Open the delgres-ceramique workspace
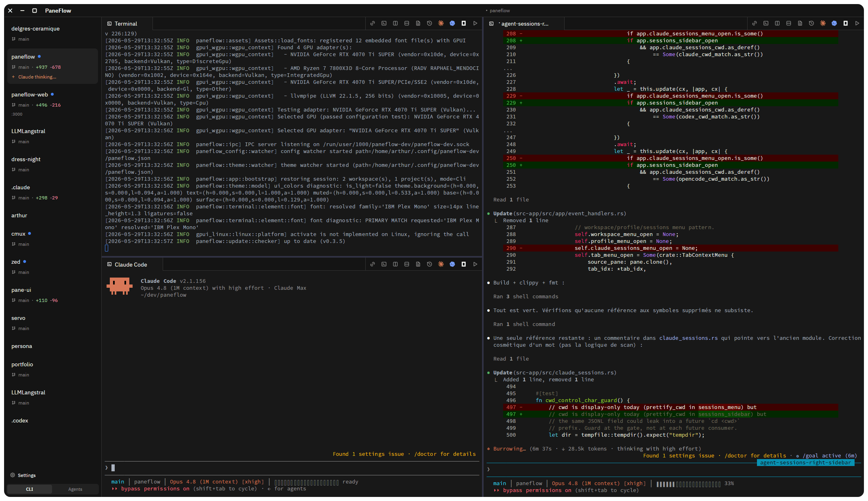 coord(52,33)
